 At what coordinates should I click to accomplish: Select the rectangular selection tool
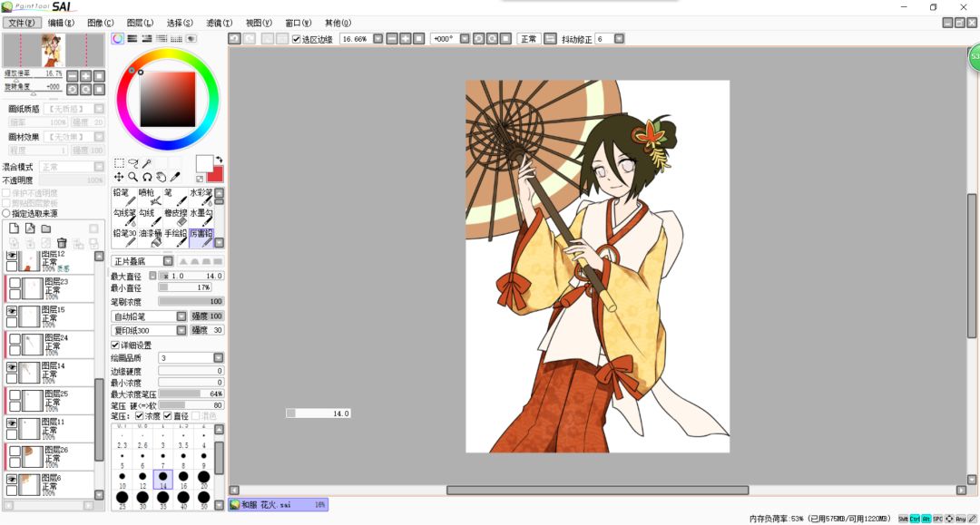click(x=120, y=163)
